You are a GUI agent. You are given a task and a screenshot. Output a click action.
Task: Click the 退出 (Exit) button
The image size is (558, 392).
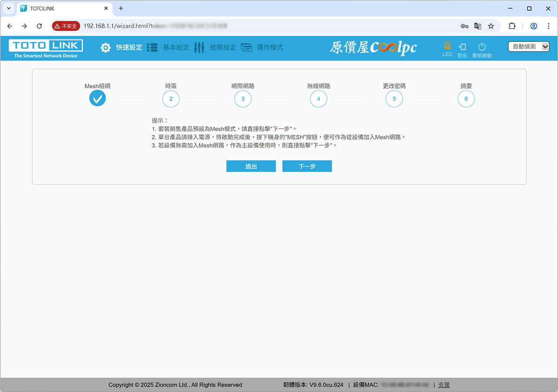pos(251,166)
